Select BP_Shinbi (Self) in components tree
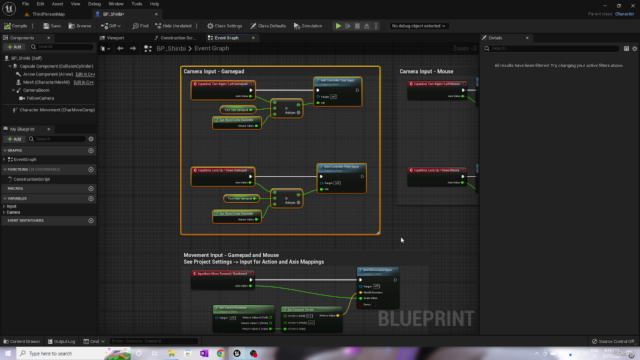Viewport: 640px width, 360px height. coord(27,58)
